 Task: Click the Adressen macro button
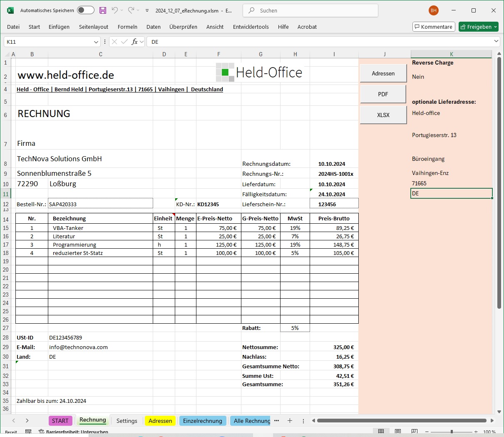pyautogui.click(x=383, y=73)
